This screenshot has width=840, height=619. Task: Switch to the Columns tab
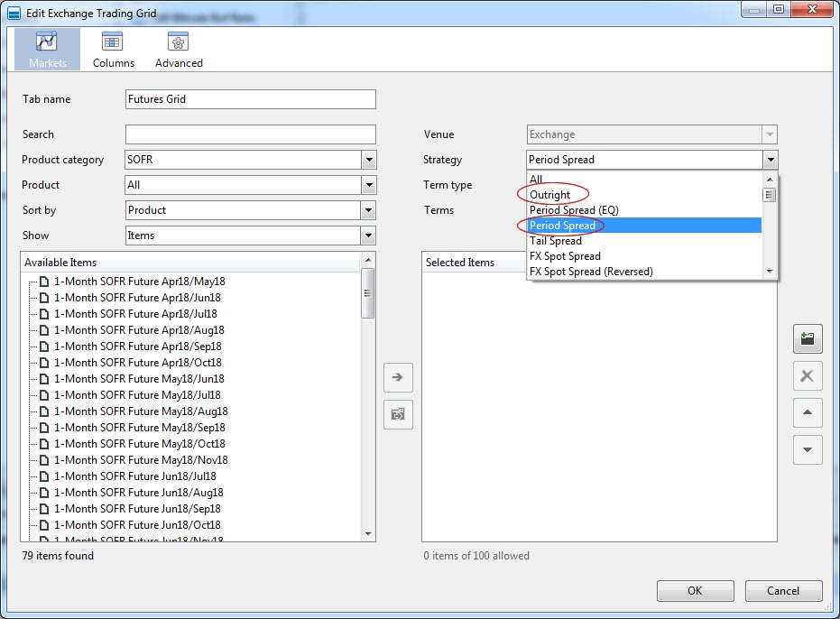pyautogui.click(x=113, y=49)
